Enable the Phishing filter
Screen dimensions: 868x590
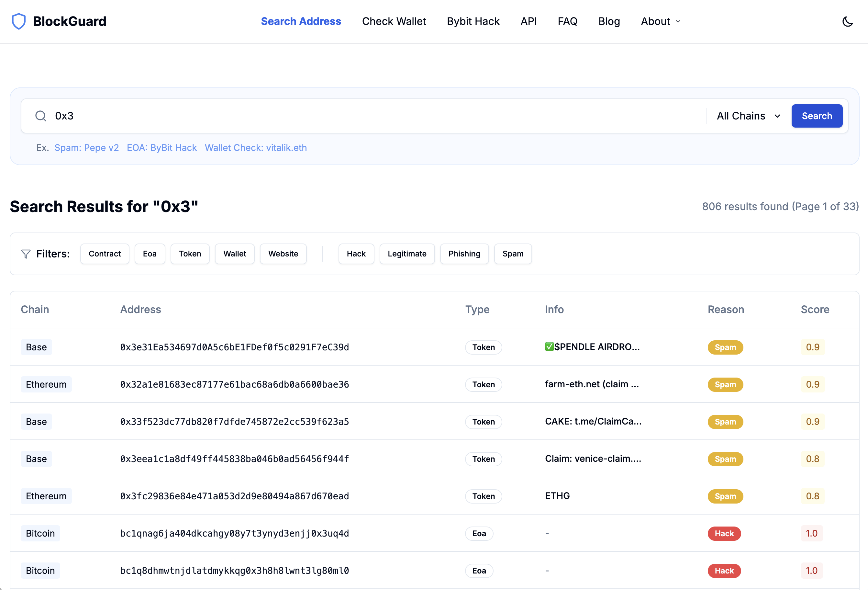[464, 254]
